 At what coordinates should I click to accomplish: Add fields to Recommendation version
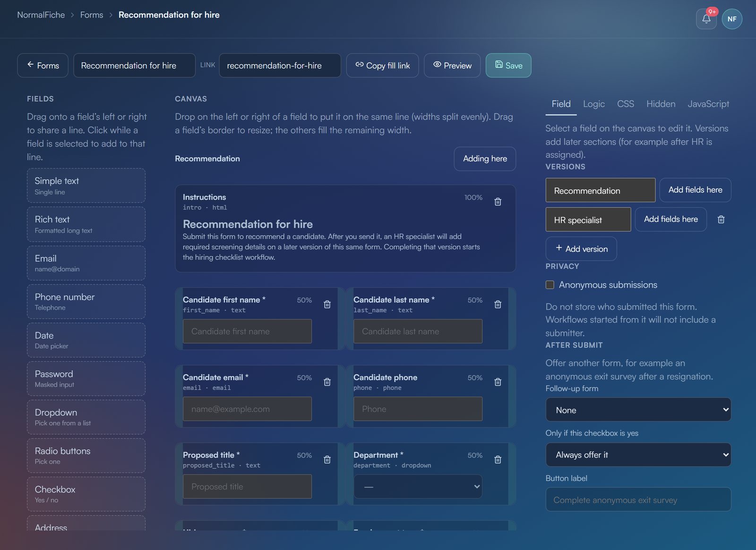(x=696, y=190)
